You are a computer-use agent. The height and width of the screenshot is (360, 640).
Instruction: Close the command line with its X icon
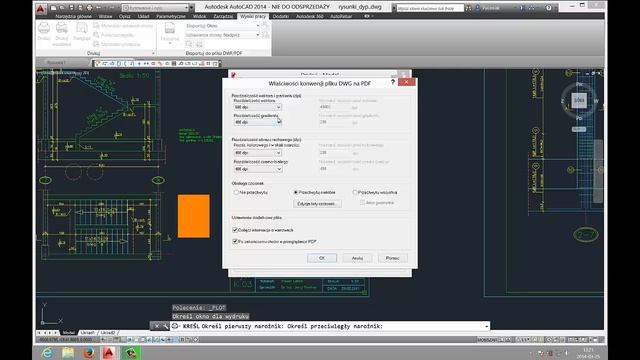[157, 326]
